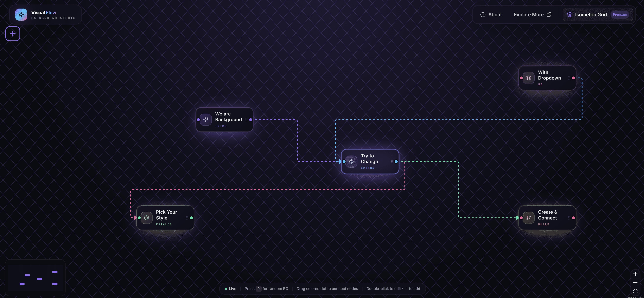This screenshot has width=644, height=298.
Task: Open the Isometric Grid background selector
Action: pyautogui.click(x=591, y=14)
